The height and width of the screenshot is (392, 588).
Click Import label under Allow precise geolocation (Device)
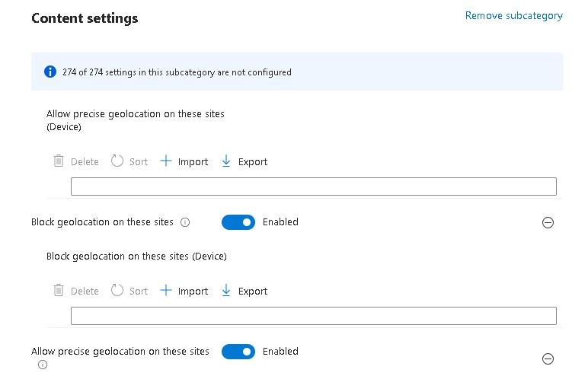[193, 162]
